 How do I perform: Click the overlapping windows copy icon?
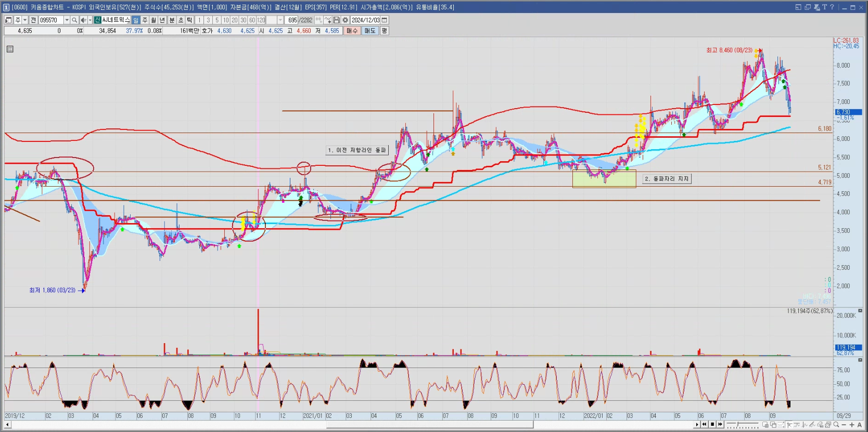[773, 425]
